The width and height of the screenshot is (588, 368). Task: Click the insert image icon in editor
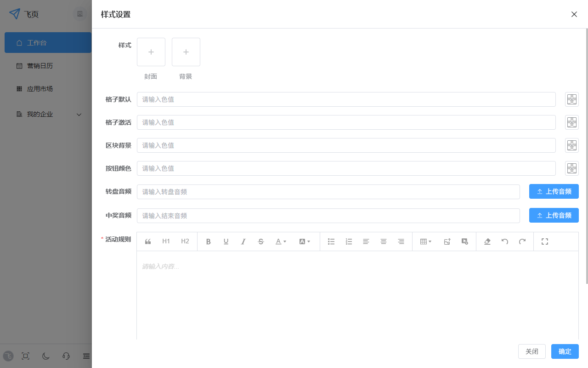(447, 241)
